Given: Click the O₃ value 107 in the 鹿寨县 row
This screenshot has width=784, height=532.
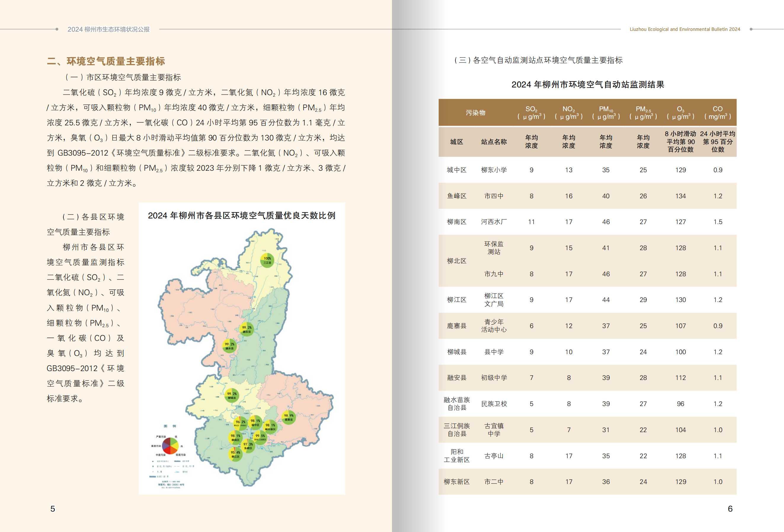Looking at the screenshot, I should click(680, 326).
